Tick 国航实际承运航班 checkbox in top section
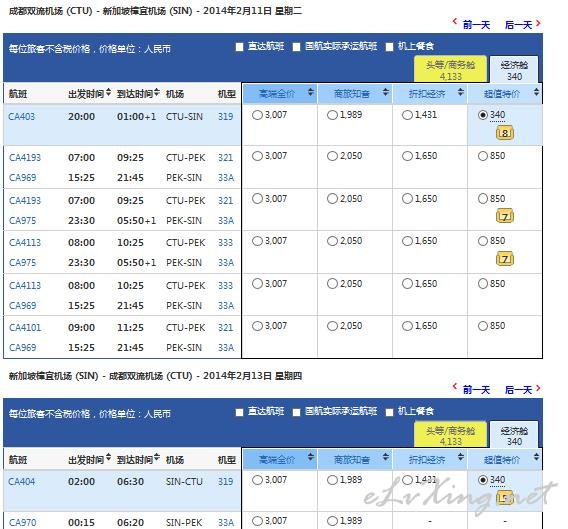568x529 pixels. pyautogui.click(x=296, y=47)
